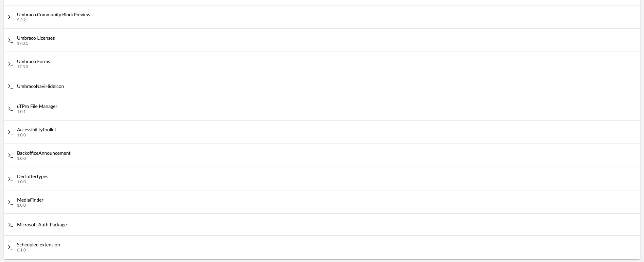The width and height of the screenshot is (644, 262).
Task: Click the terminal icon next to Microsoft Auth Package
Action: point(11,225)
